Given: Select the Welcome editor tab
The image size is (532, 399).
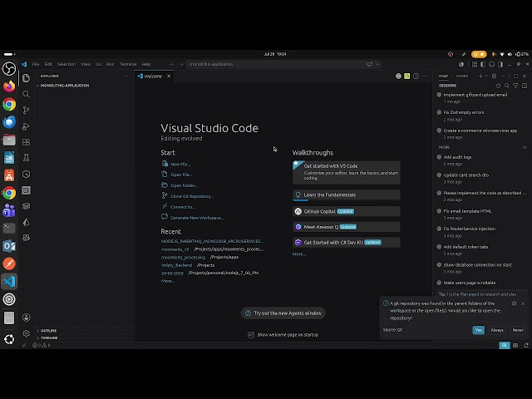Looking at the screenshot, I should coord(153,76).
